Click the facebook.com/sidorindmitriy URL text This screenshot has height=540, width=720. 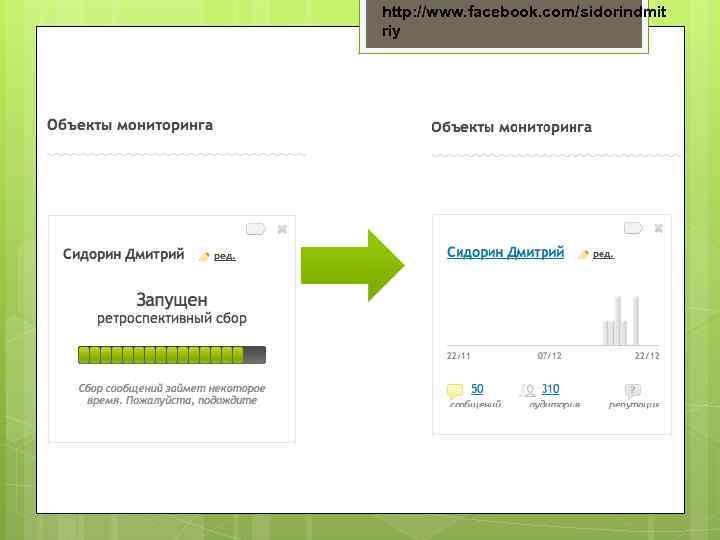point(523,21)
